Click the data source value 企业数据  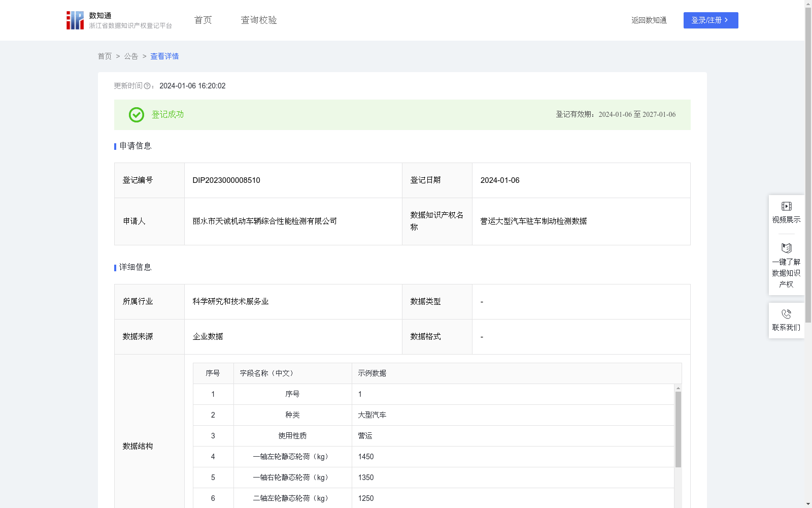tap(208, 337)
